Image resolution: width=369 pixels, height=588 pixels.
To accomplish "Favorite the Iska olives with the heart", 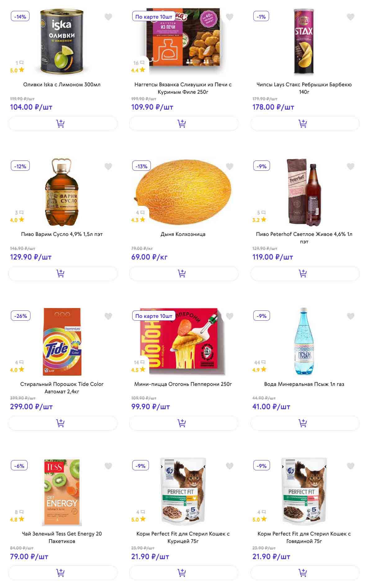I will point(108,17).
